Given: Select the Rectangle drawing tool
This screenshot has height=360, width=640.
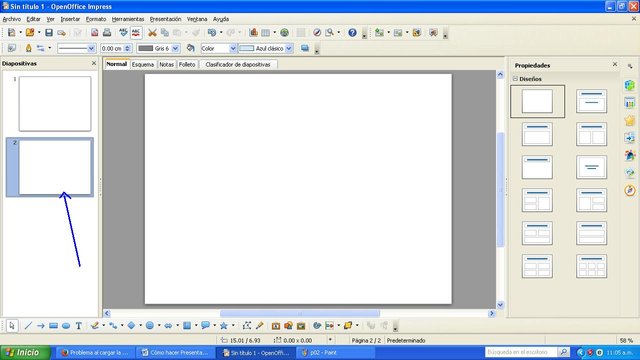Looking at the screenshot, I should click(x=53, y=326).
